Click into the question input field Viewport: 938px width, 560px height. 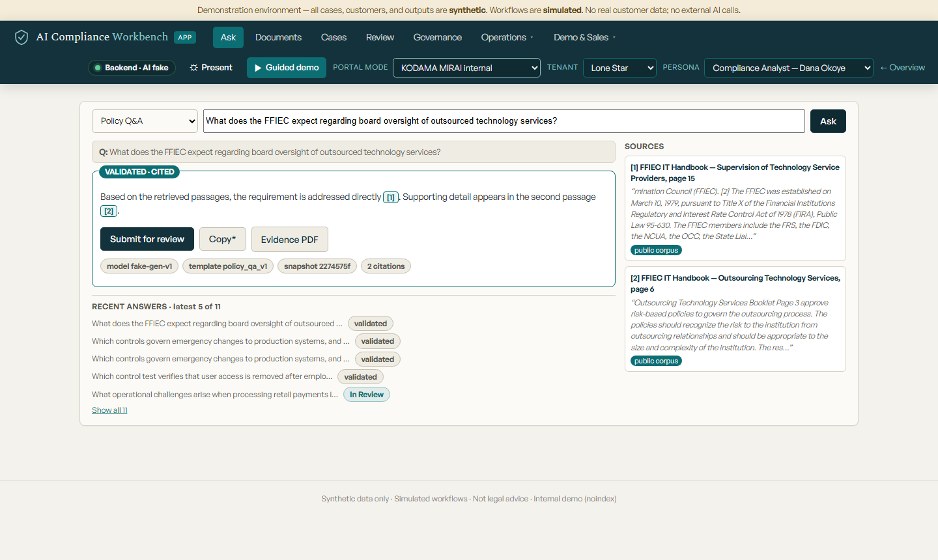[504, 121]
